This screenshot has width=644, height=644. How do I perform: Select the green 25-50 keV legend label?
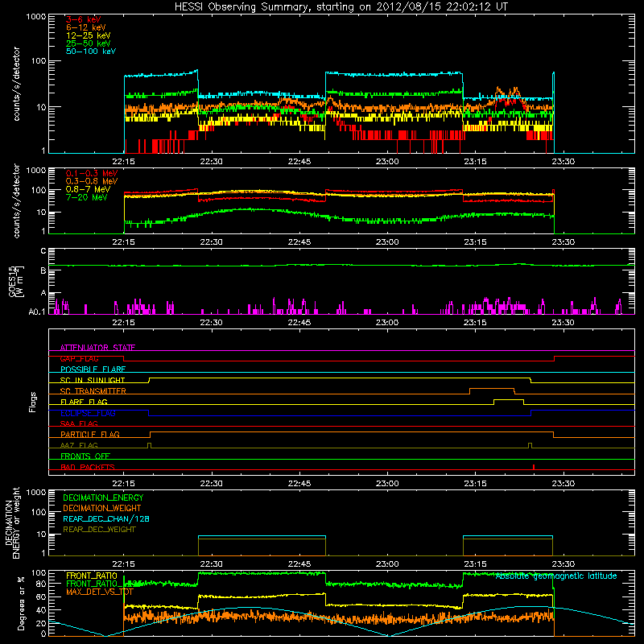[89, 43]
